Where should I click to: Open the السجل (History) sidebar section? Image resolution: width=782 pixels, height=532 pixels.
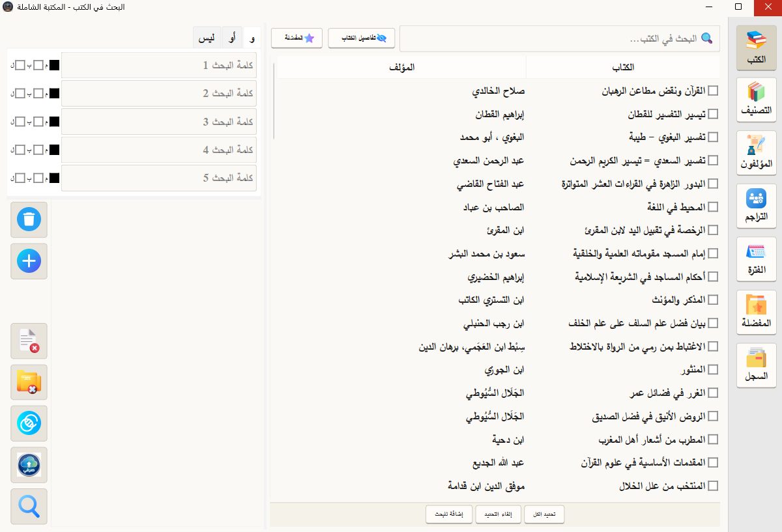[x=756, y=367]
